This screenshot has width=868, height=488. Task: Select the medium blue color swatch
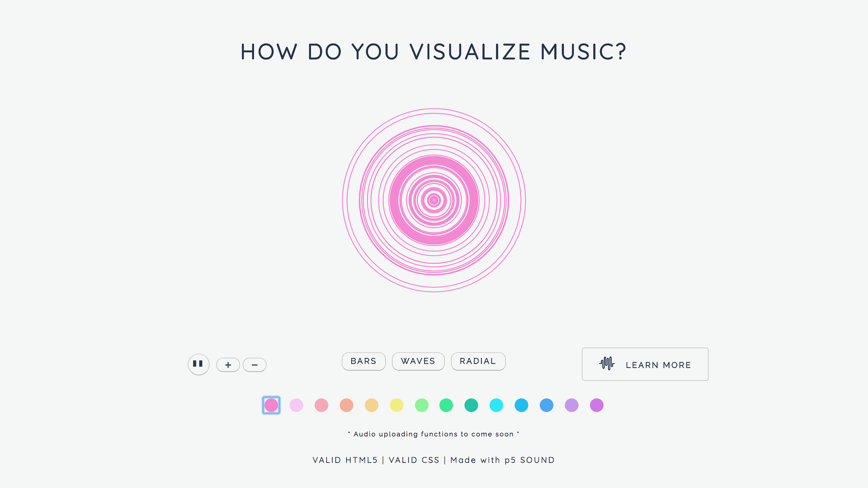(547, 405)
